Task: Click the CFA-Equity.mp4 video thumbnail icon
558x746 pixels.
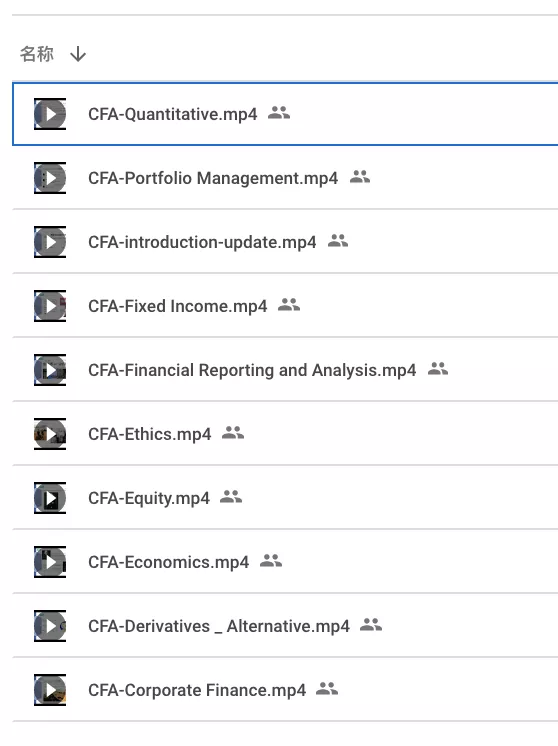Action: 50,498
